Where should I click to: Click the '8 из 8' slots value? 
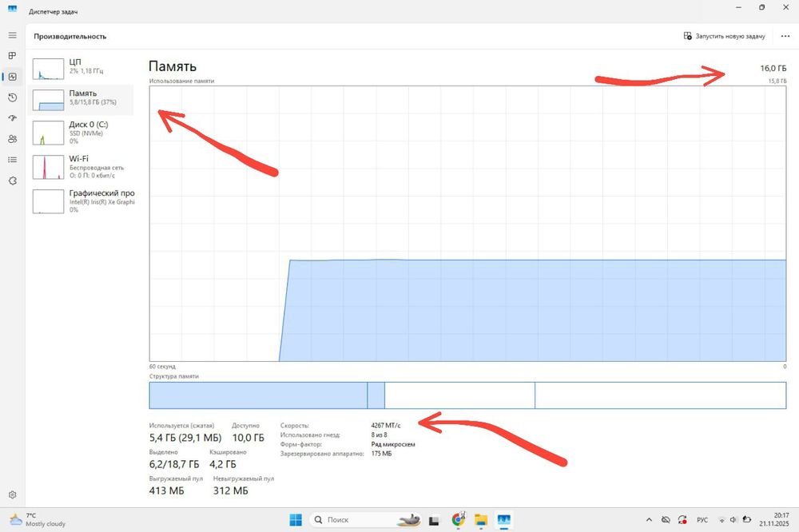[379, 435]
